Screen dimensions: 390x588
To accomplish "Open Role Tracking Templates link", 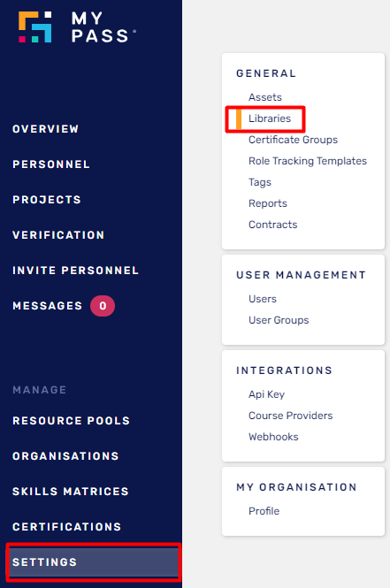I will click(x=308, y=161).
